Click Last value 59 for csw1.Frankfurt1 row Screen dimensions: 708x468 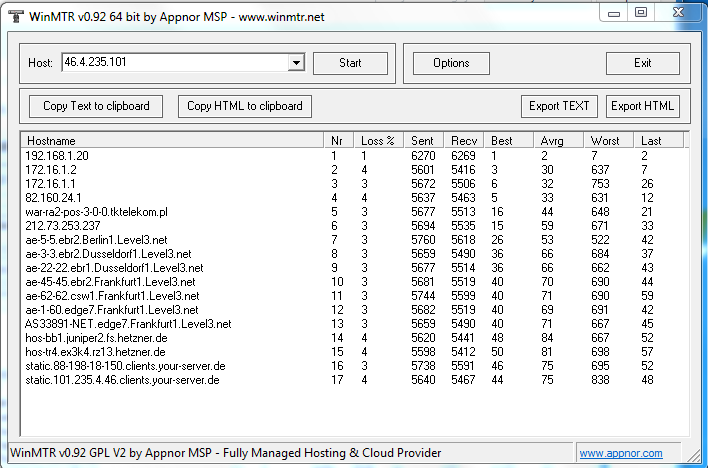[x=647, y=296]
